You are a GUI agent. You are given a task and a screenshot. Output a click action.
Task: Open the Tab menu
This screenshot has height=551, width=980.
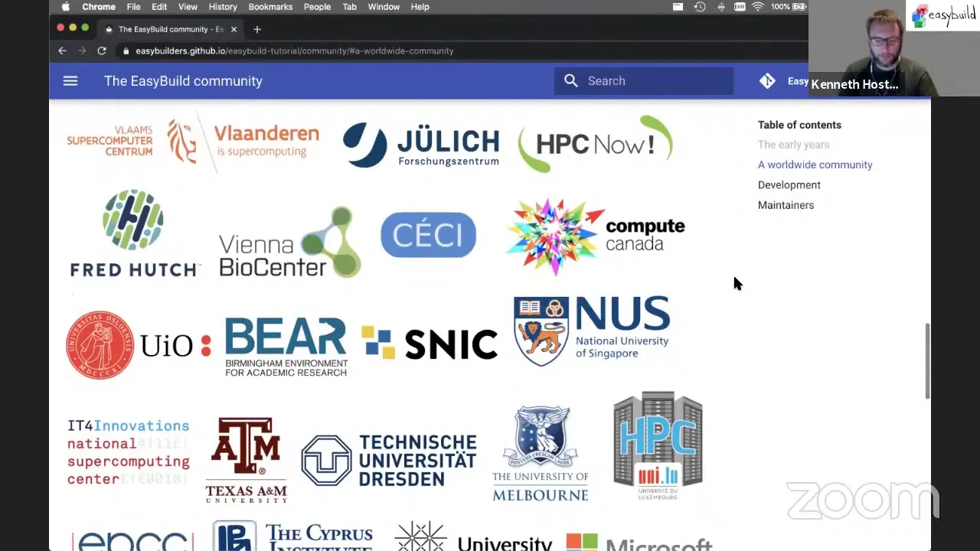tap(349, 7)
